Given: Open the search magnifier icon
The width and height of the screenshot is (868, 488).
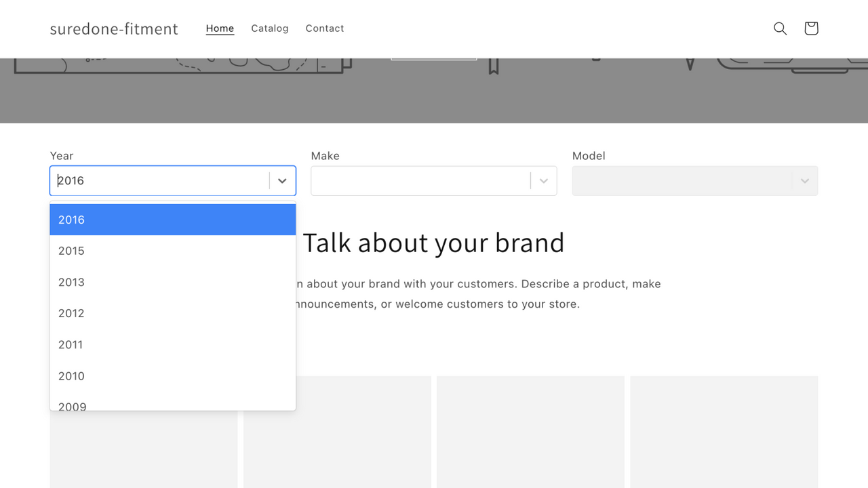Looking at the screenshot, I should tap(780, 28).
